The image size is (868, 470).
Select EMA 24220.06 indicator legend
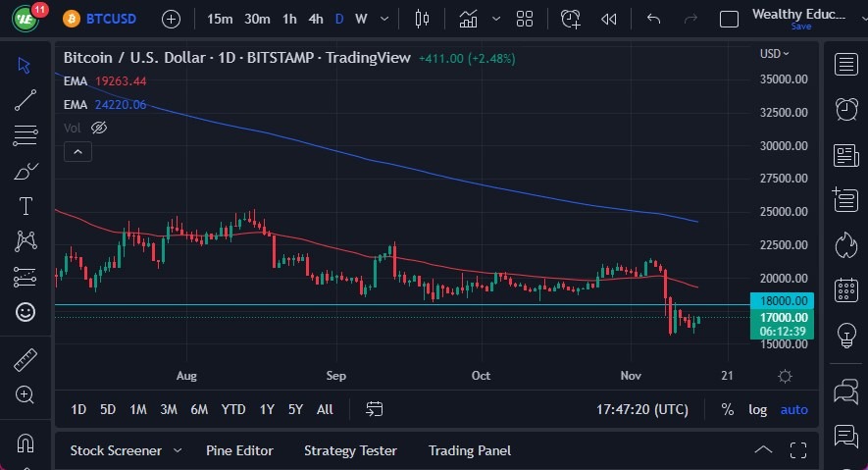click(105, 105)
